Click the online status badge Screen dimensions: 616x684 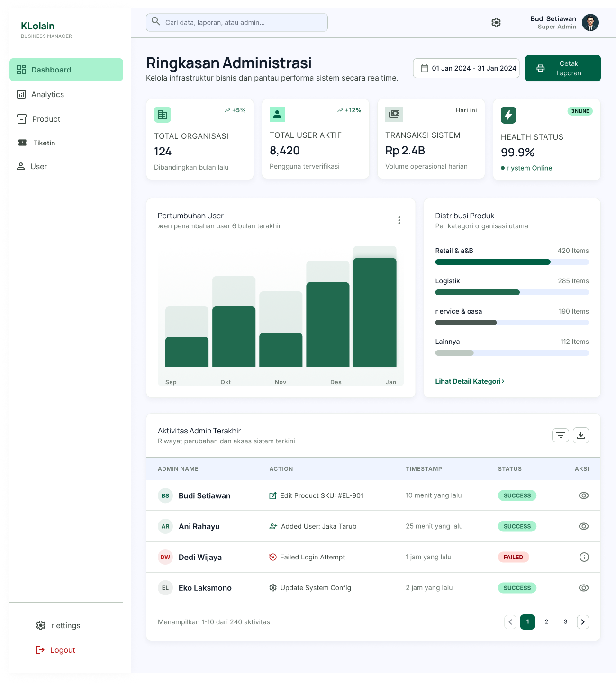pyautogui.click(x=580, y=111)
